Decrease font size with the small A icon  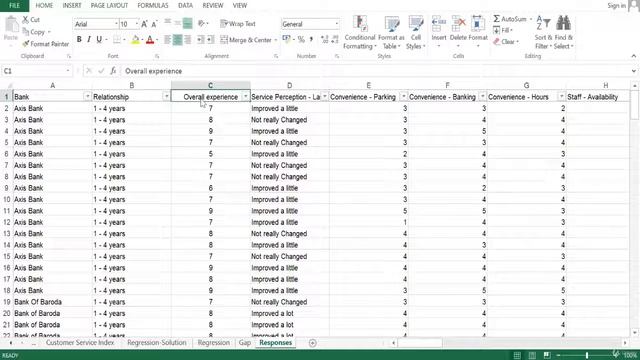pyautogui.click(x=154, y=24)
